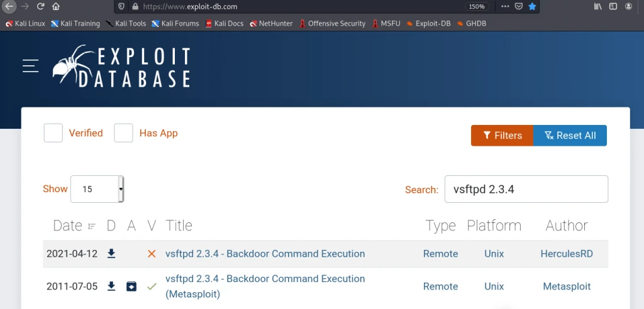The image size is (644, 309).
Task: Click the Reset All button
Action: 570,136
